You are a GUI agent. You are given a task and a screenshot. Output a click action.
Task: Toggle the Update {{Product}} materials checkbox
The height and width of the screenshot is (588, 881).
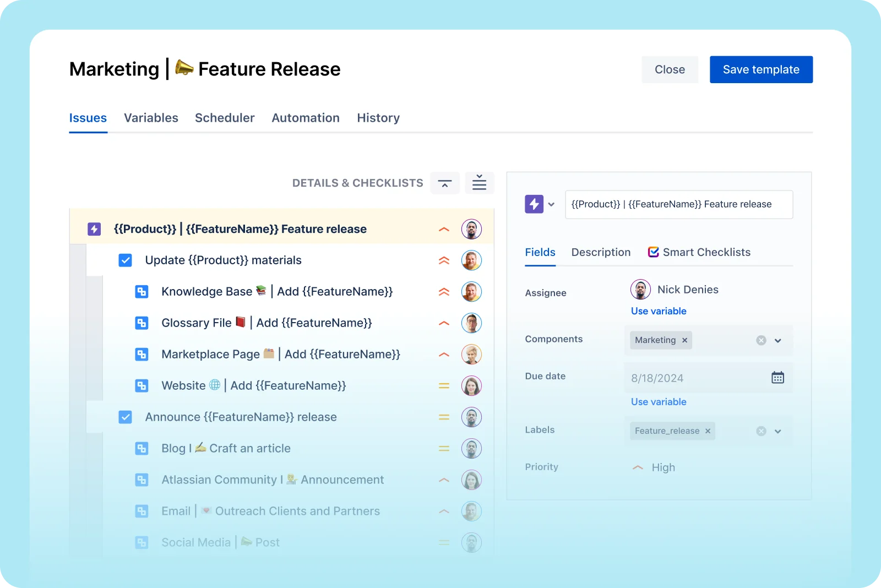coord(126,260)
